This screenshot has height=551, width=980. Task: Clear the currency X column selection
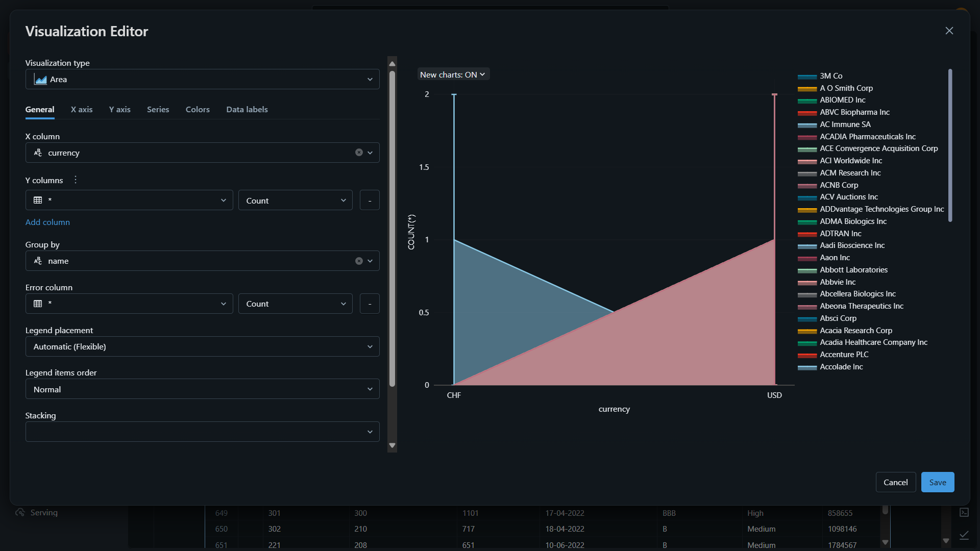pyautogui.click(x=359, y=153)
